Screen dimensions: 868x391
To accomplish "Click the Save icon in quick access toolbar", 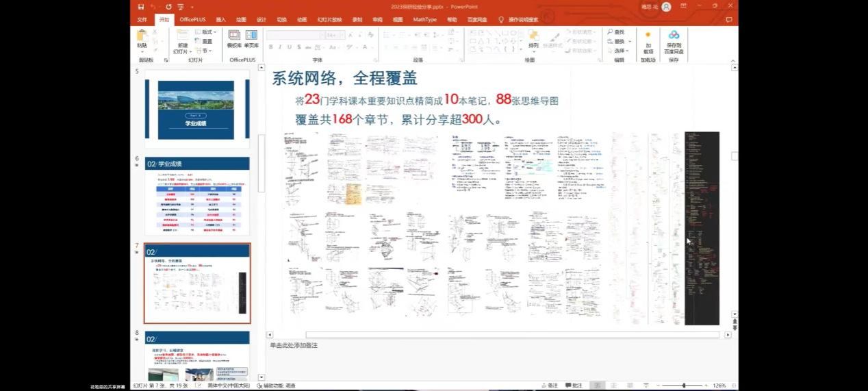I will (140, 6).
